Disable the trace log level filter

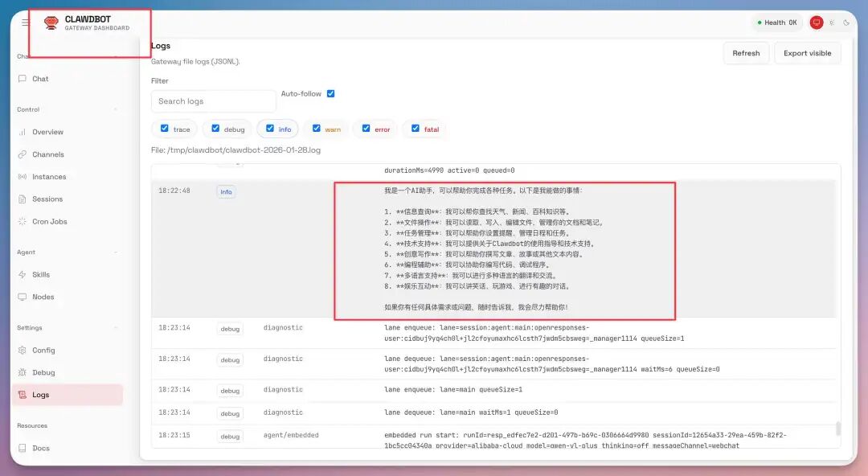(163, 128)
